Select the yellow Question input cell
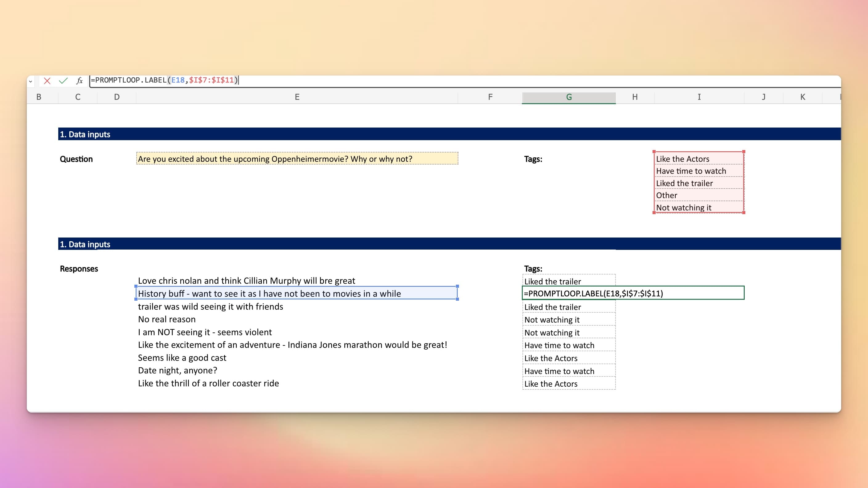The image size is (868, 488). click(297, 159)
